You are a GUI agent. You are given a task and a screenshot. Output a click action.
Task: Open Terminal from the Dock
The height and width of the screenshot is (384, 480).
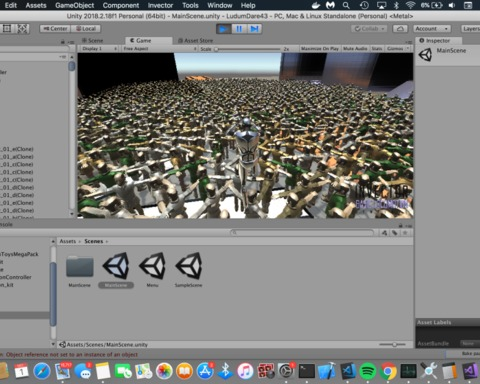(x=306, y=371)
